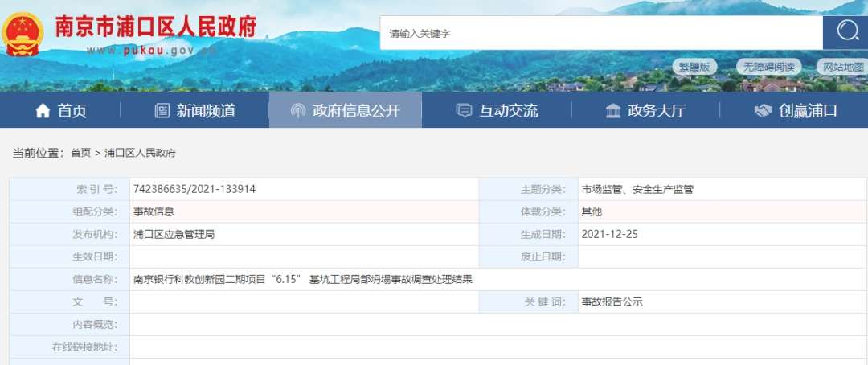Click the magnifier search button

[845, 32]
